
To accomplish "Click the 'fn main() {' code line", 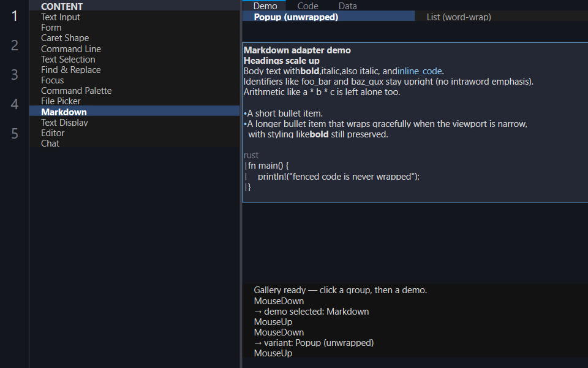I will pos(268,166).
